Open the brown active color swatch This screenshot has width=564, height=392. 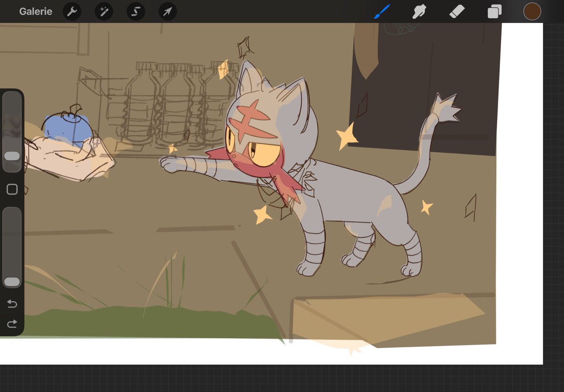532,11
